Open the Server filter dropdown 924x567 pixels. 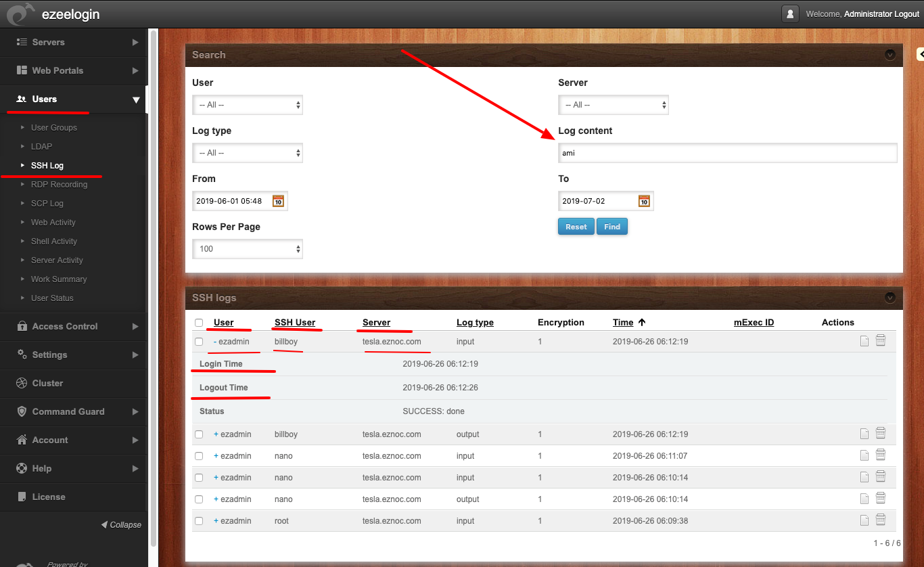pyautogui.click(x=614, y=105)
